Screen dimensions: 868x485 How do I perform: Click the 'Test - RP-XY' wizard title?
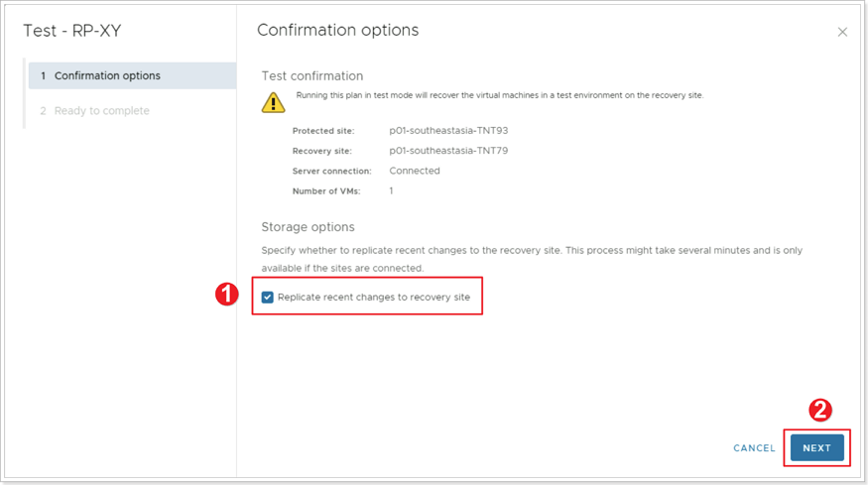tap(72, 31)
